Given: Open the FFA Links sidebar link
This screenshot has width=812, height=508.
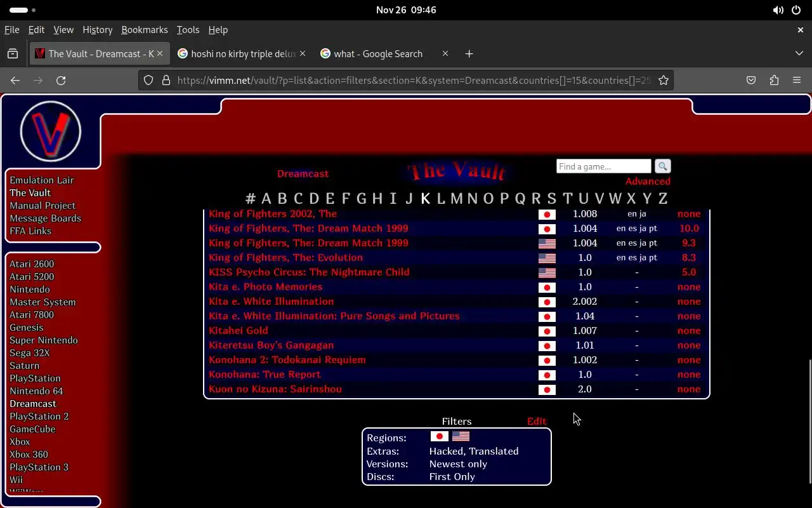Looking at the screenshot, I should point(30,231).
